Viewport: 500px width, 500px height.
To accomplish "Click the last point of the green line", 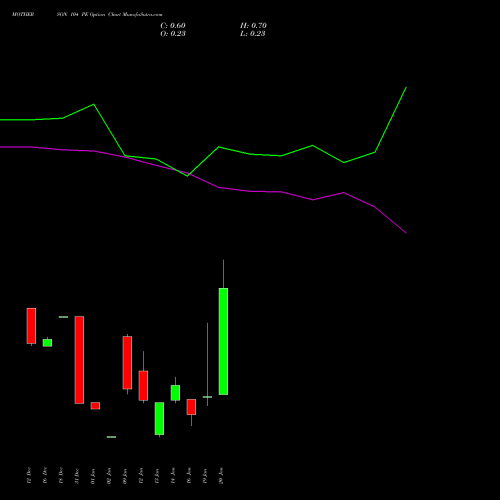I will point(406,87).
